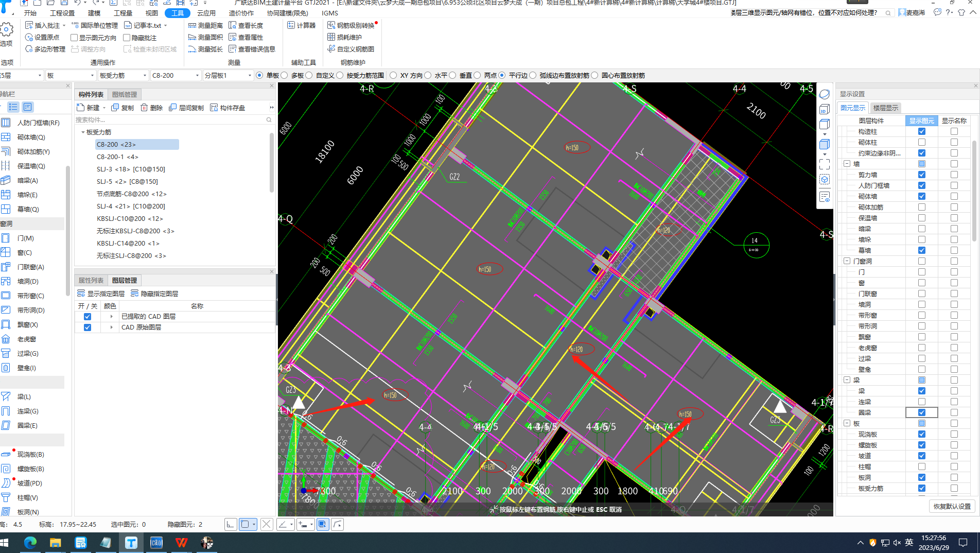Click 隐藏指定图层 hide specified layer

click(154, 293)
